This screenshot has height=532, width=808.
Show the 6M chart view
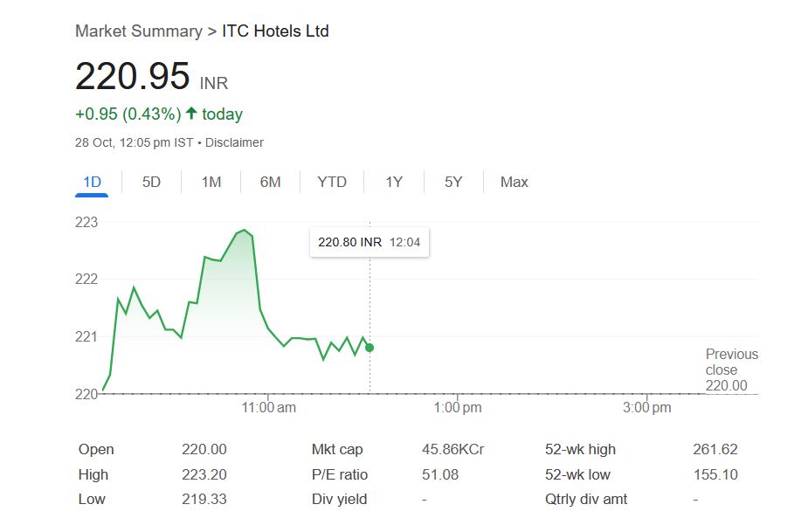(x=270, y=182)
